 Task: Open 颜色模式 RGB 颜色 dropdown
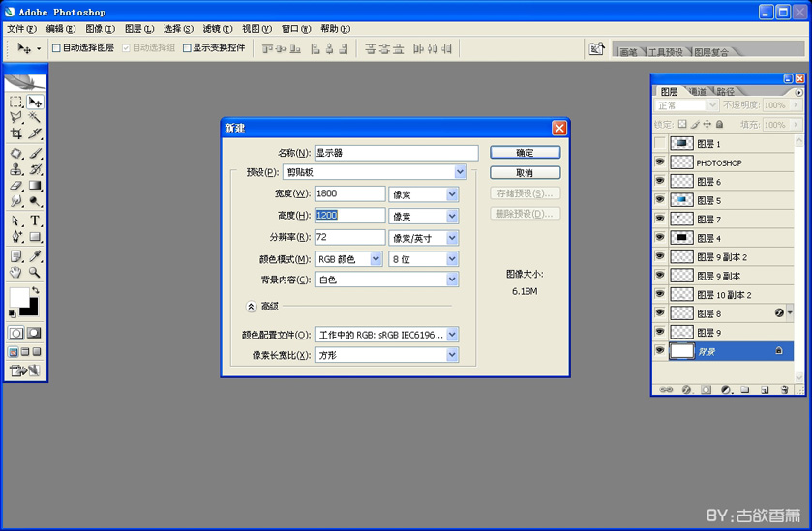[x=376, y=259]
